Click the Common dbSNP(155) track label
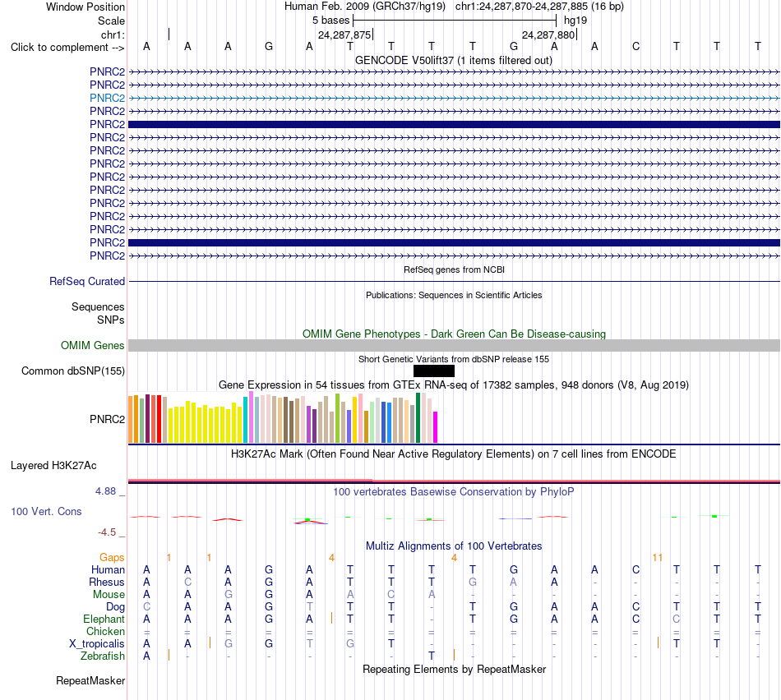781x700 pixels. click(x=73, y=371)
